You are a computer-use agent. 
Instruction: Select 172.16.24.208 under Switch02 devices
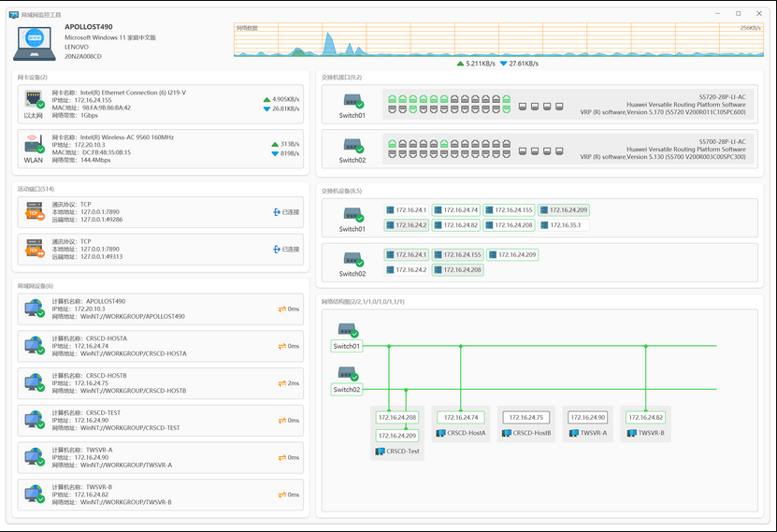pos(457,270)
